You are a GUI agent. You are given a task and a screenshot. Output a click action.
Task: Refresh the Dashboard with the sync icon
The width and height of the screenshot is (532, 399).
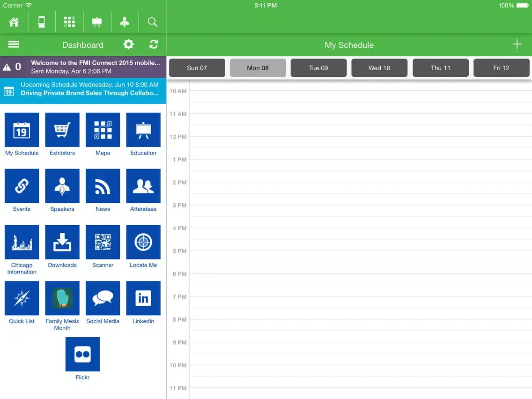(154, 44)
